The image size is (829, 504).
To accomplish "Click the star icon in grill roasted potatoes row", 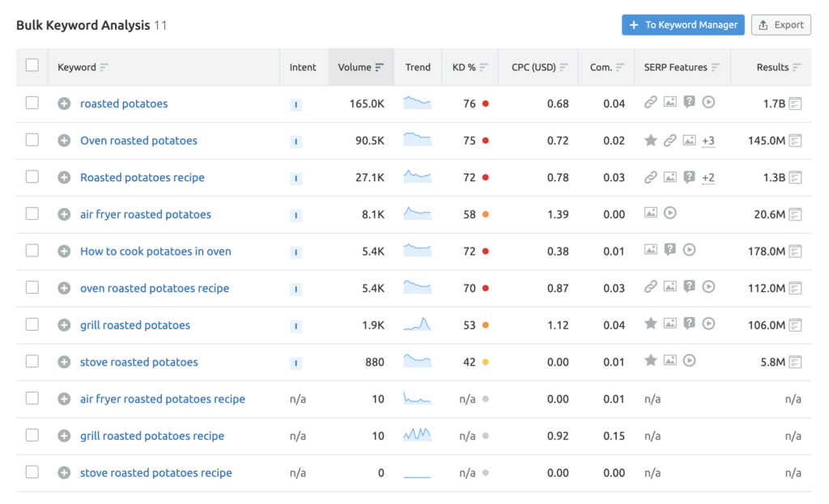I will 651,324.
